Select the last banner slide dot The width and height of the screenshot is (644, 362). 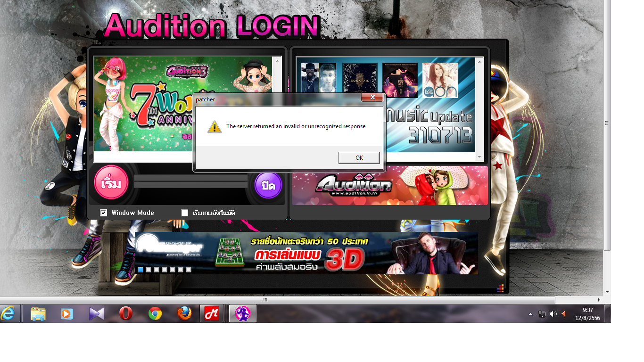pos(189,270)
